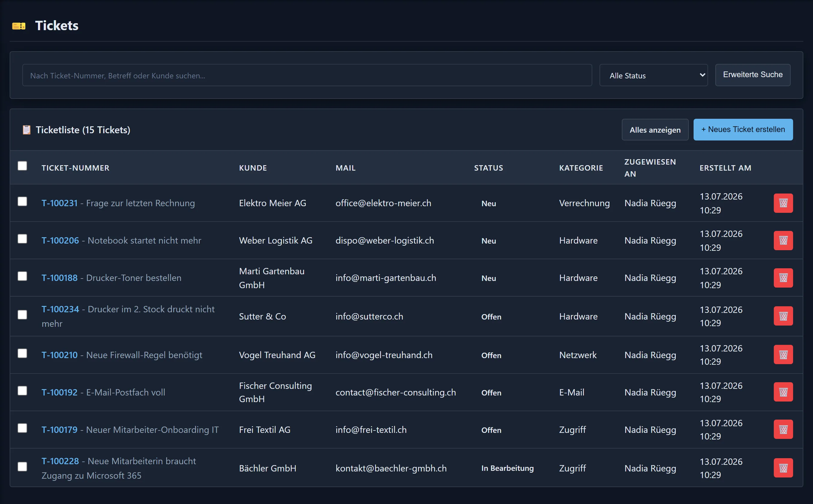Click email contact@fischer-consulting.ch
The height and width of the screenshot is (504, 813).
pos(396,392)
